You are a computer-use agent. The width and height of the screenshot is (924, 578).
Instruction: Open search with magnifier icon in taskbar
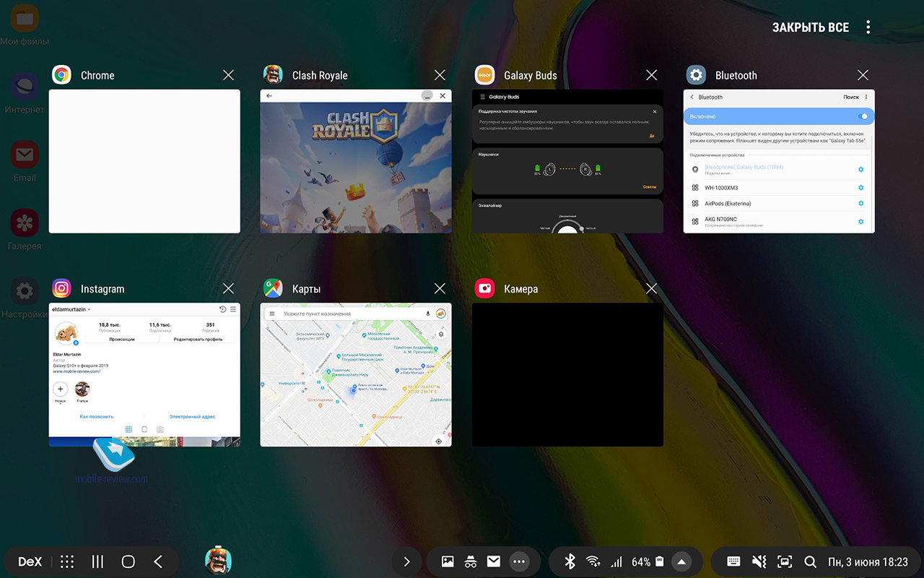810,561
